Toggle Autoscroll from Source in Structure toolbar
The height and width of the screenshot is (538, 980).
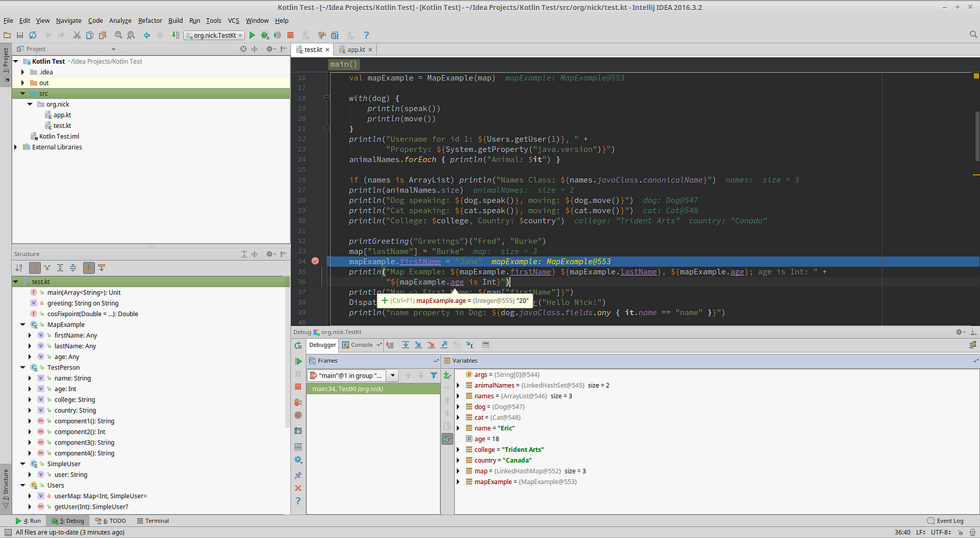point(101,267)
